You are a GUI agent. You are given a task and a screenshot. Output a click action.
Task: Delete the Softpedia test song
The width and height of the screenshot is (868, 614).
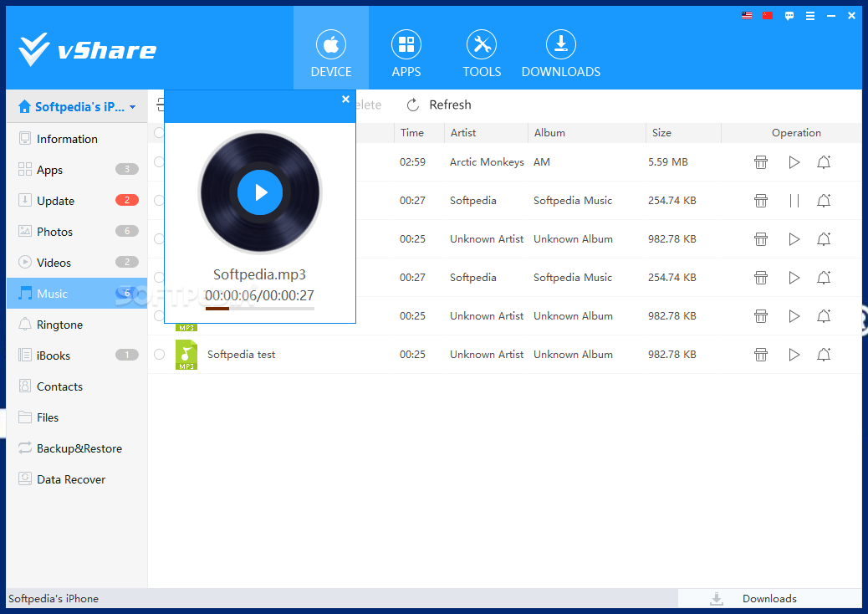point(761,355)
